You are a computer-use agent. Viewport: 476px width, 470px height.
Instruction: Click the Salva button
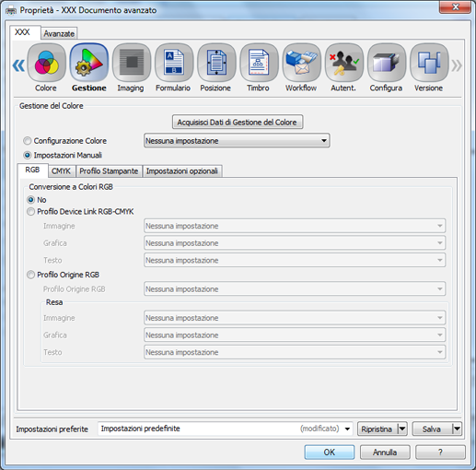point(432,429)
